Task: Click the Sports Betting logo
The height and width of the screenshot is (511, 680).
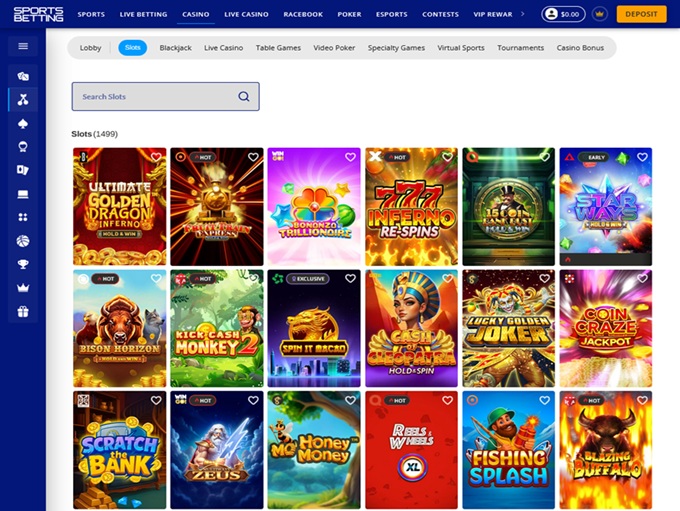Action: [x=38, y=14]
